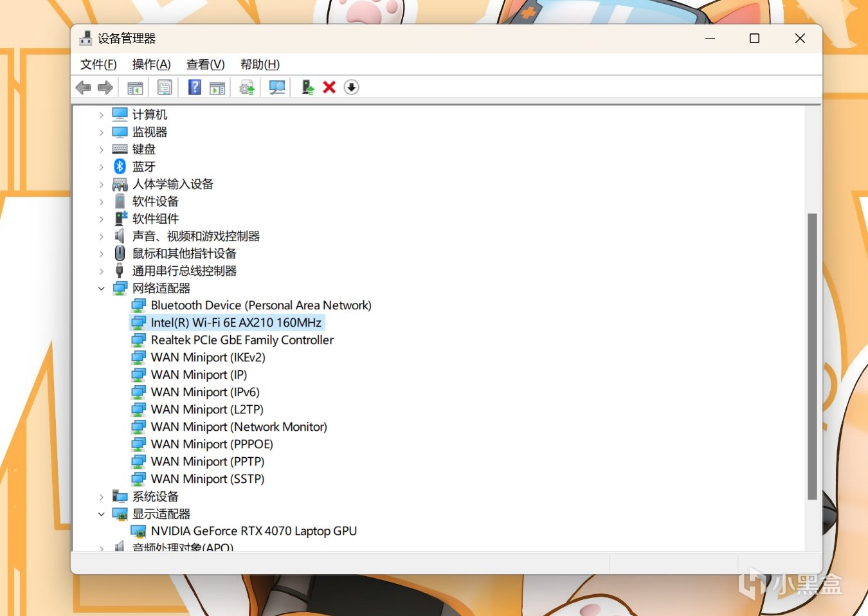Select the 系统设备 icon
The width and height of the screenshot is (868, 616).
(120, 496)
